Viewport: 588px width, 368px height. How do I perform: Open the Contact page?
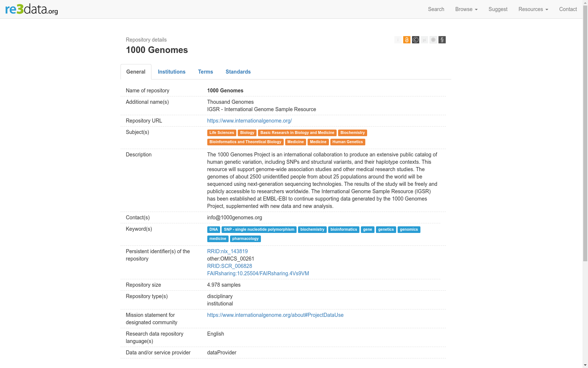[568, 9]
